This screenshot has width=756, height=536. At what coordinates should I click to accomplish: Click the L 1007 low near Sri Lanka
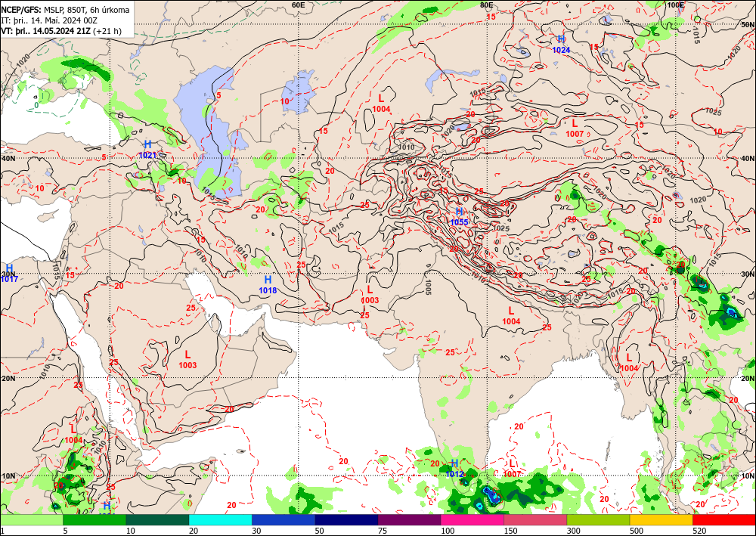[512, 469]
